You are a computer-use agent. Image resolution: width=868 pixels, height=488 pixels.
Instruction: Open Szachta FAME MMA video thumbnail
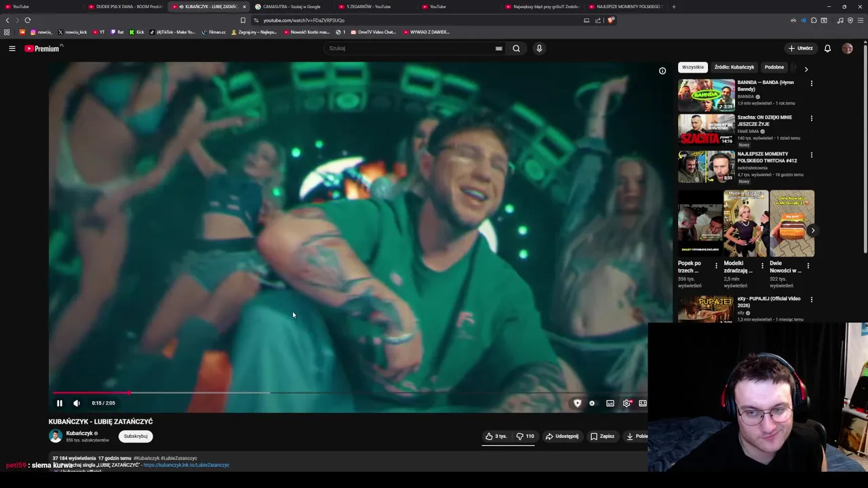coord(707,129)
